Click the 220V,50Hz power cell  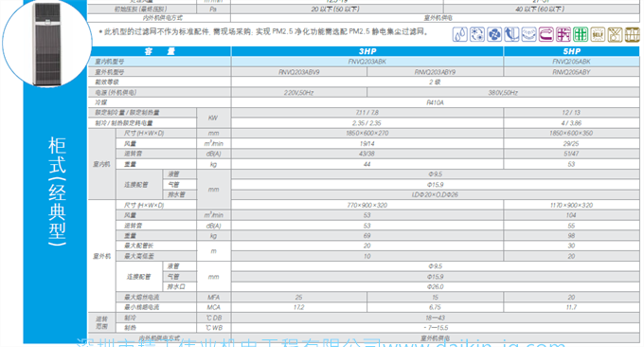(299, 93)
